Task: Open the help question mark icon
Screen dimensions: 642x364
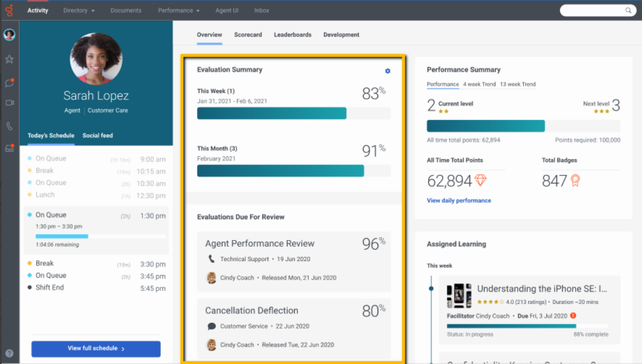Action: click(9, 353)
